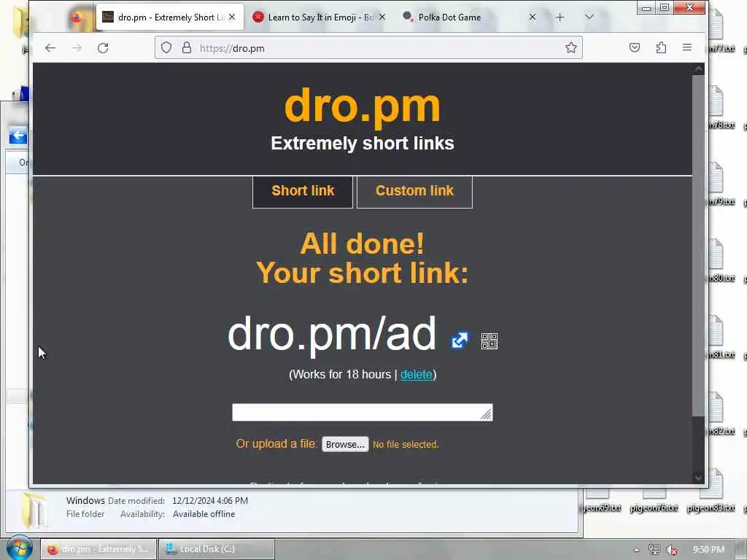Select the Short link tab
The width and height of the screenshot is (747, 560).
(303, 192)
